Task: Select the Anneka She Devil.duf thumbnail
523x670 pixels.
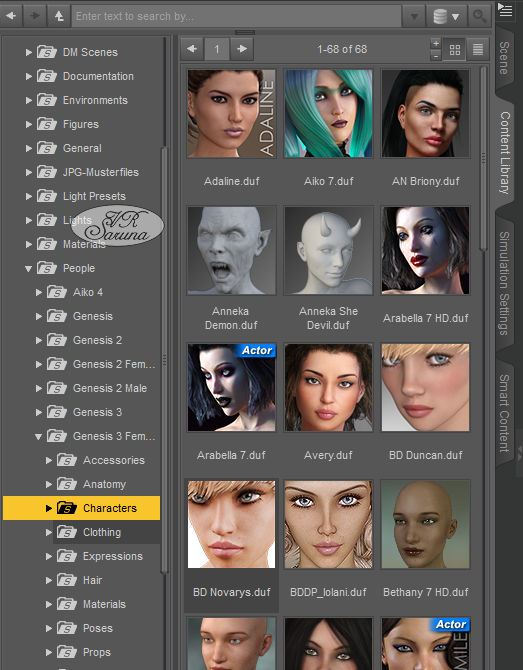Action: click(328, 251)
